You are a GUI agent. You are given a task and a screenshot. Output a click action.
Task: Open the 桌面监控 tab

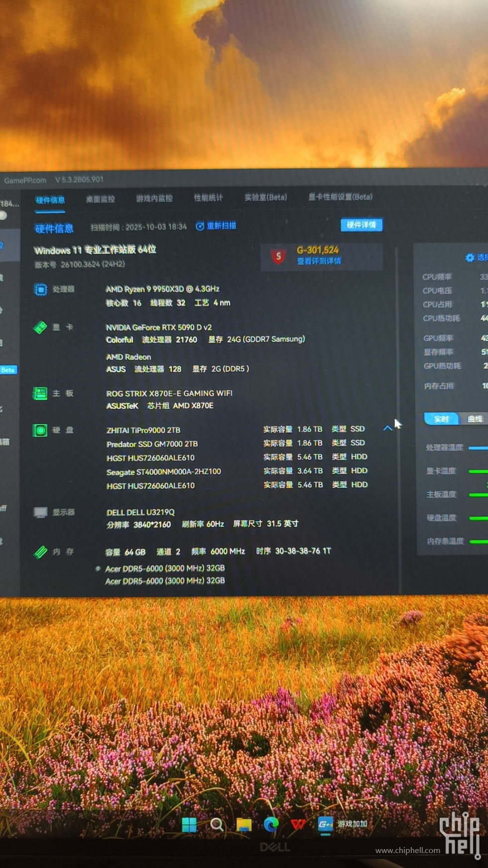[101, 199]
